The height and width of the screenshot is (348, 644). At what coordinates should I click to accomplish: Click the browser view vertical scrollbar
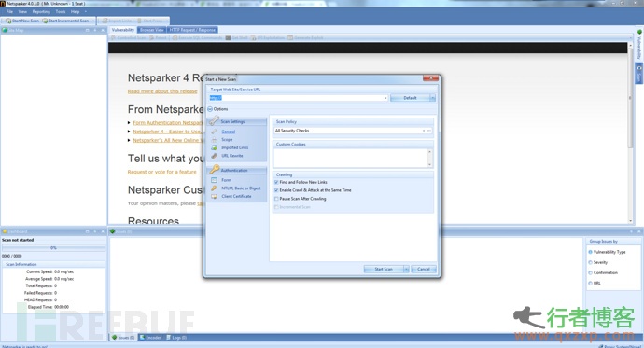[x=630, y=132]
